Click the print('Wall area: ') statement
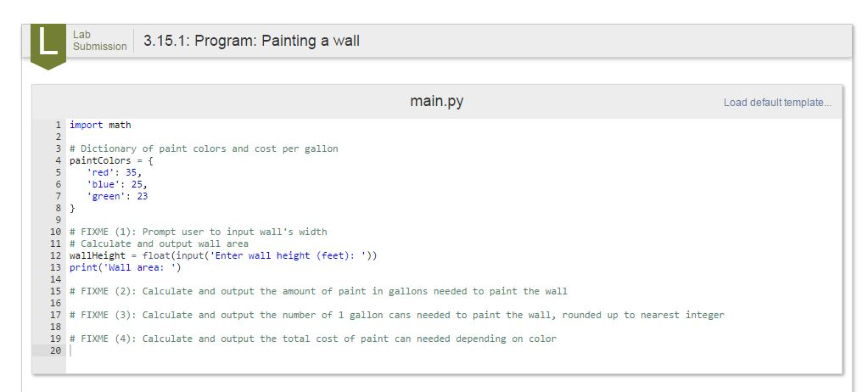This screenshot has height=392, width=868. pyautogui.click(x=125, y=268)
